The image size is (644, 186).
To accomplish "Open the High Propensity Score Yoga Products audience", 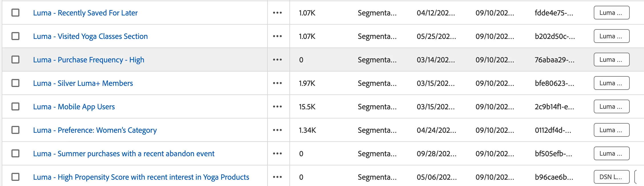I will point(141,177).
